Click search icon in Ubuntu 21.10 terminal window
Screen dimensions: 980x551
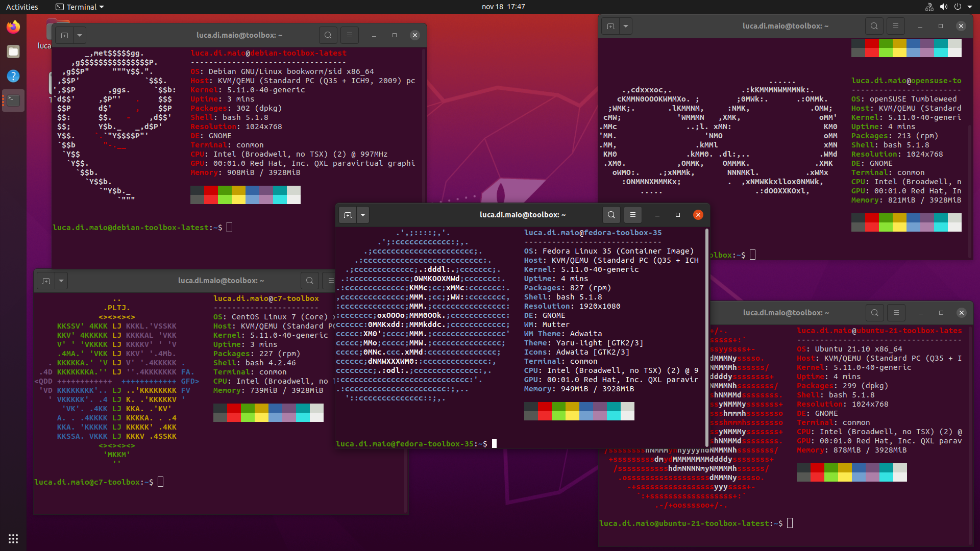[x=875, y=313]
